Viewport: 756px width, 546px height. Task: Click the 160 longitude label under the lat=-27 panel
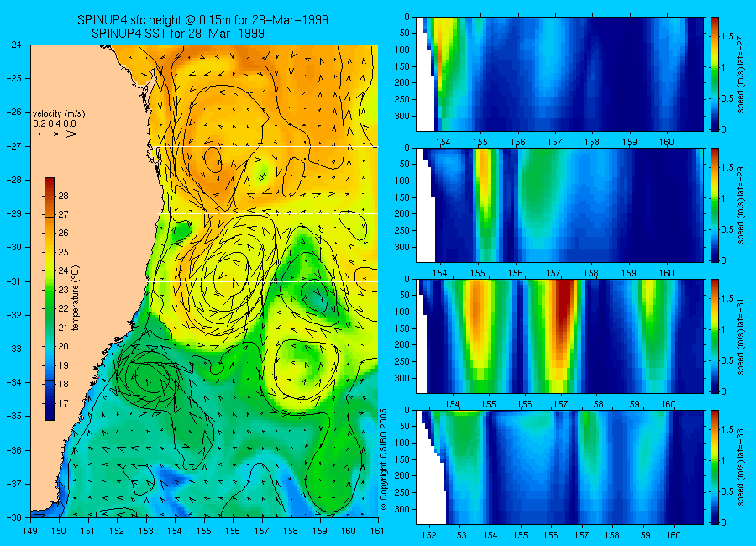(667, 142)
